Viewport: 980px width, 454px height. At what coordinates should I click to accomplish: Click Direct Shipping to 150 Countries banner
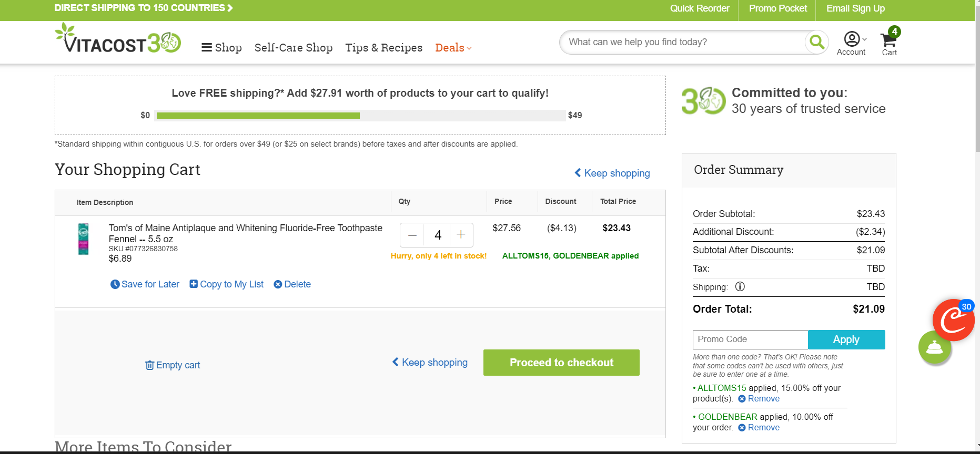[144, 8]
